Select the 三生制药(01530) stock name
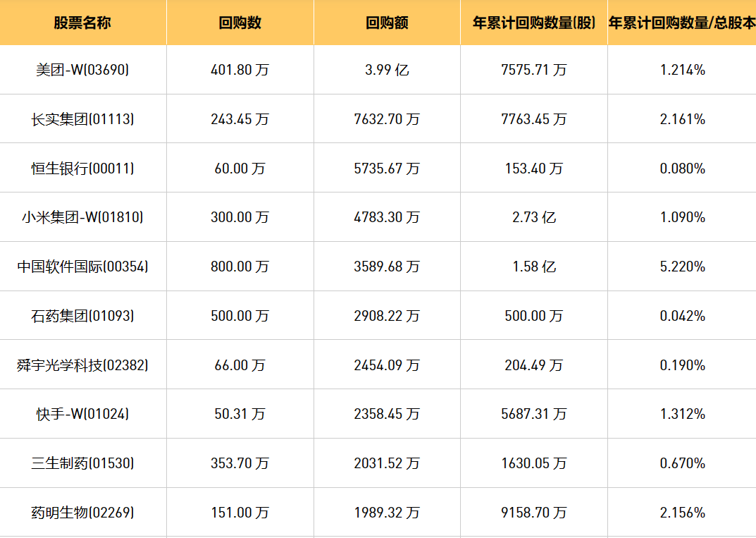756x538 pixels. 82,463
